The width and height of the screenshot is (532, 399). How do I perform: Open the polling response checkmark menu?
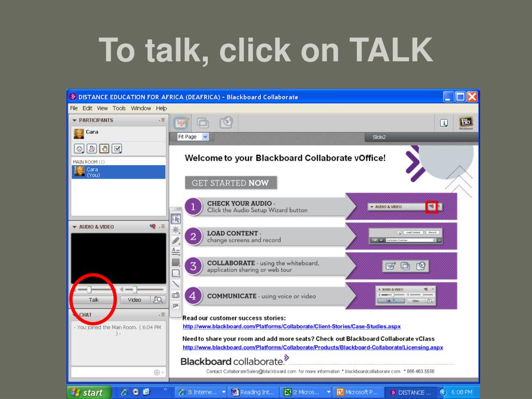117,148
